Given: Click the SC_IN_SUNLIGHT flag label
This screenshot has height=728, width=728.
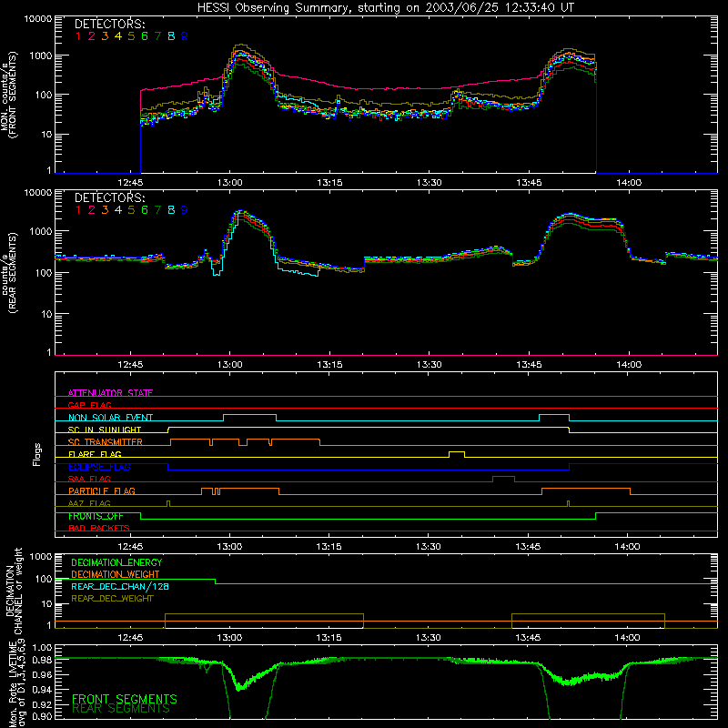Looking at the screenshot, I should pos(105,430).
